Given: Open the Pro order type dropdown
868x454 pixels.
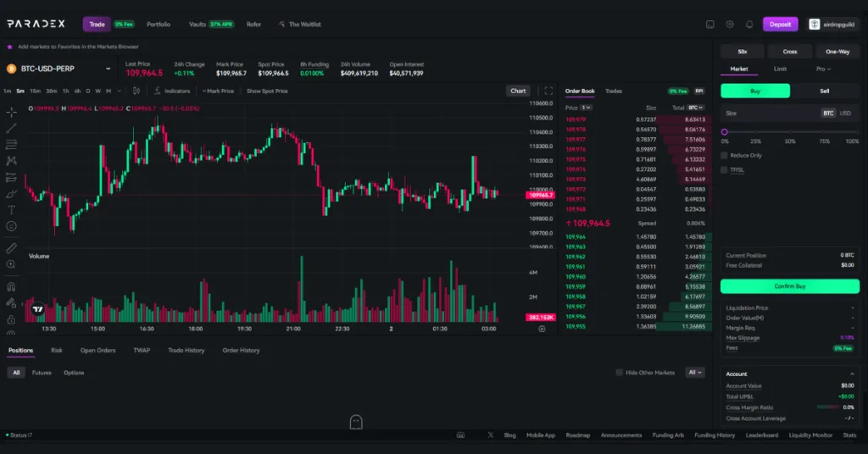Looking at the screenshot, I should (822, 69).
